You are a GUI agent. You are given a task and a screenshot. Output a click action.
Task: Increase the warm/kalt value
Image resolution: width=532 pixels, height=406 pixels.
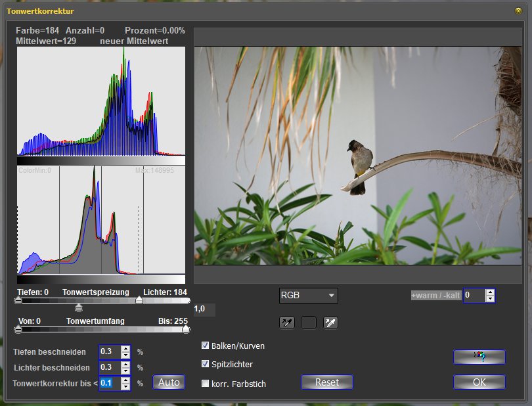[490, 292]
